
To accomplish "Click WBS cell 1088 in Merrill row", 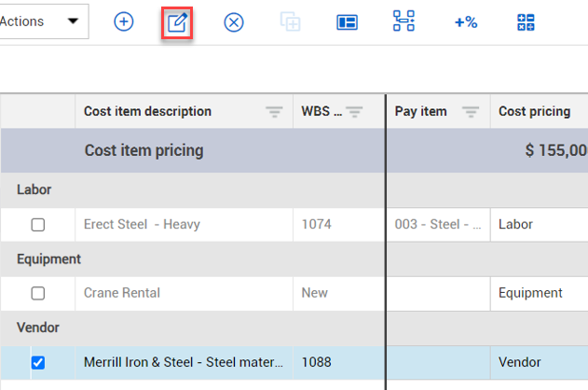I will (x=317, y=363).
